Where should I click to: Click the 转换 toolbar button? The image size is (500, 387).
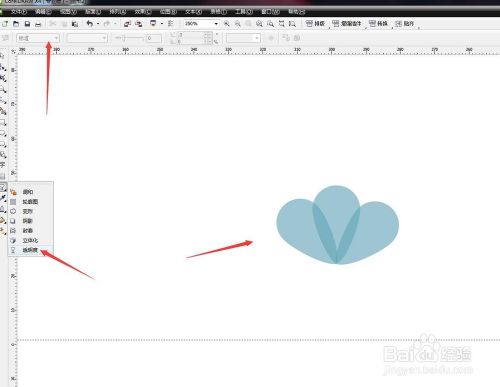[x=378, y=24]
